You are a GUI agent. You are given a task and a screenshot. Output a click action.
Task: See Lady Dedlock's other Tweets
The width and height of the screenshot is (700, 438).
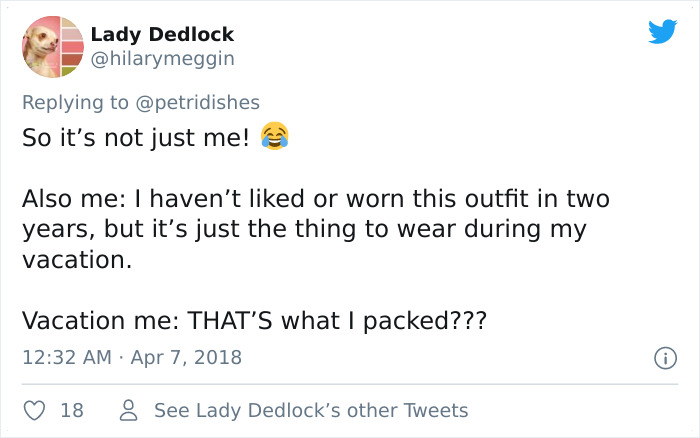click(310, 410)
